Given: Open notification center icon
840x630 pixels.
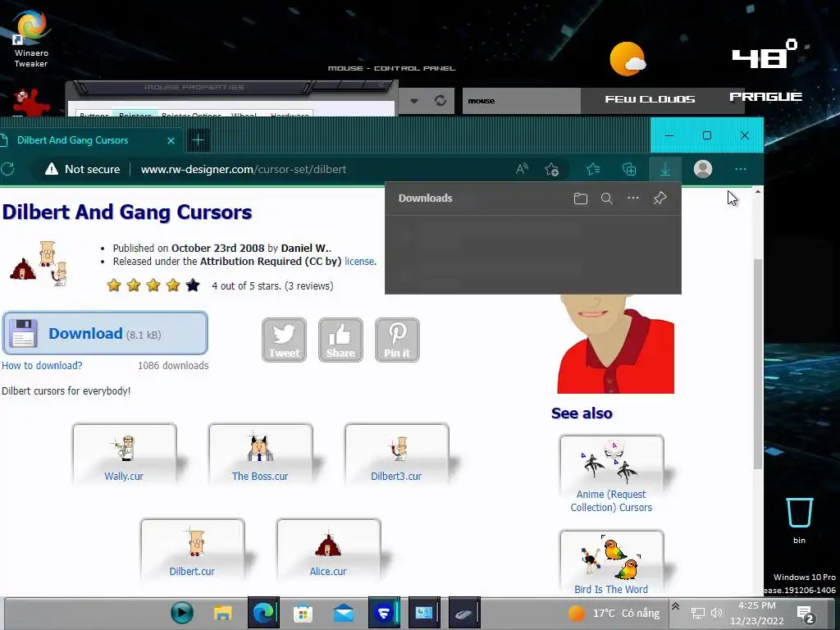Looking at the screenshot, I should [x=806, y=614].
